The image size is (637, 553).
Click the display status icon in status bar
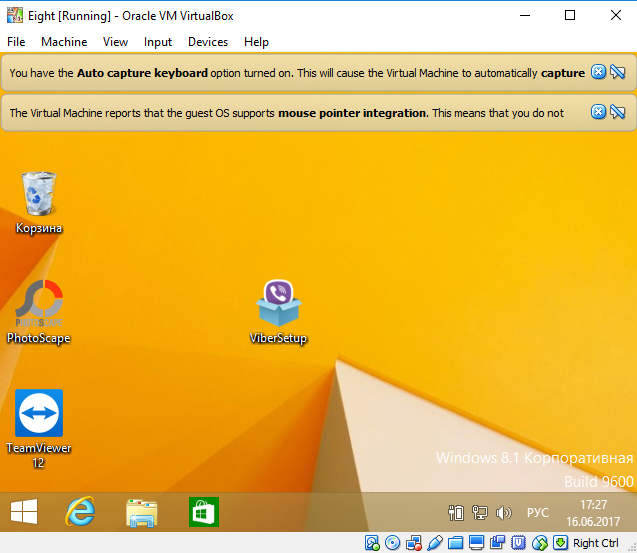click(476, 543)
